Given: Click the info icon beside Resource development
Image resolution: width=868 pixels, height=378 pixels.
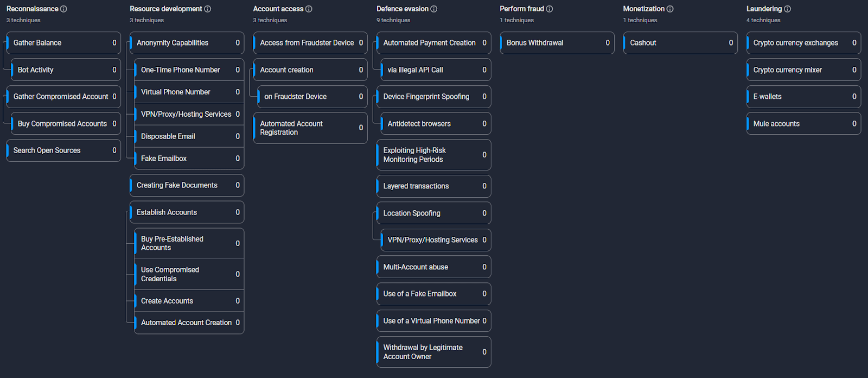Looking at the screenshot, I should (208, 9).
